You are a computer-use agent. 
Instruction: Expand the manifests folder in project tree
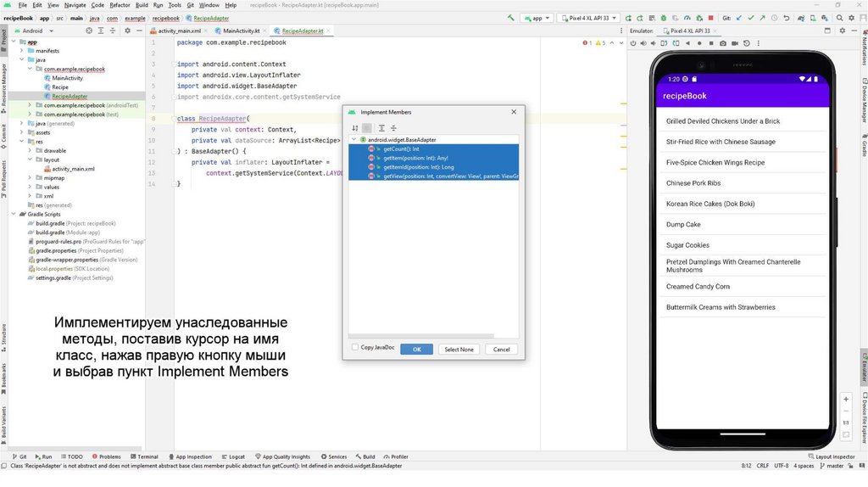coord(23,51)
